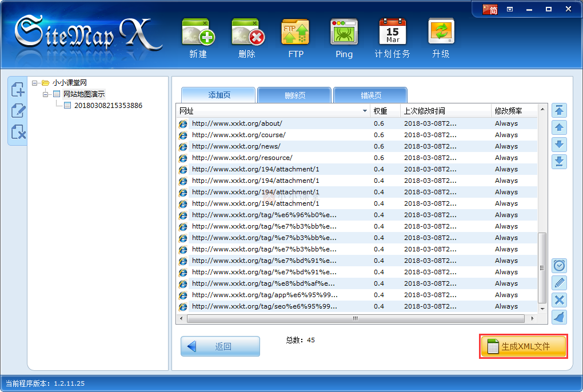
Task: Click the 总数: 45 total count label
Action: pyautogui.click(x=301, y=340)
